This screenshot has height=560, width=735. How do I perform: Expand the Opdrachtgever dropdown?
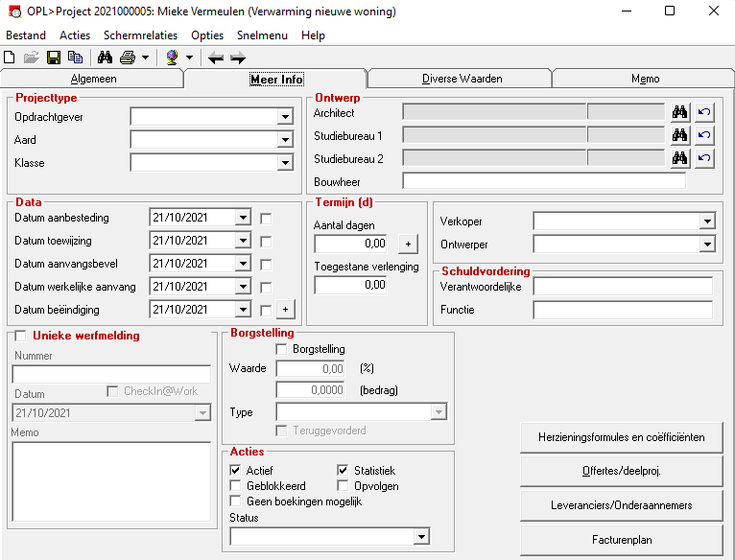[285, 117]
